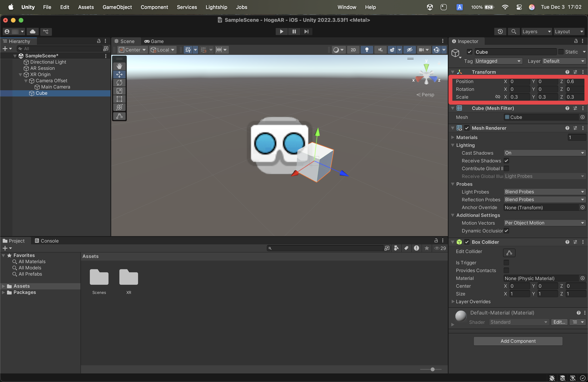This screenshot has height=382, width=588.
Task: Toggle scene lighting lightbulb icon
Action: [367, 50]
